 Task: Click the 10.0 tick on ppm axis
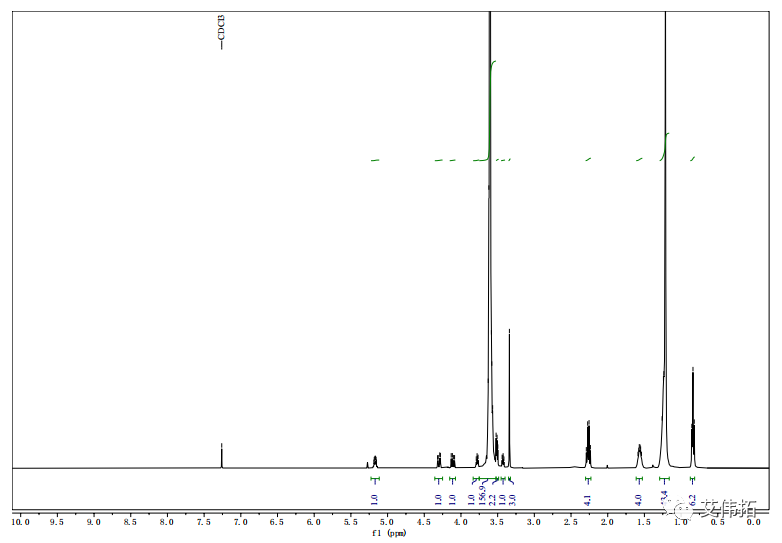19,522
